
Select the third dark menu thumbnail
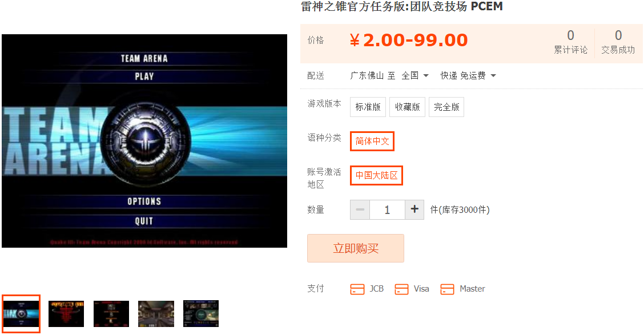111,314
